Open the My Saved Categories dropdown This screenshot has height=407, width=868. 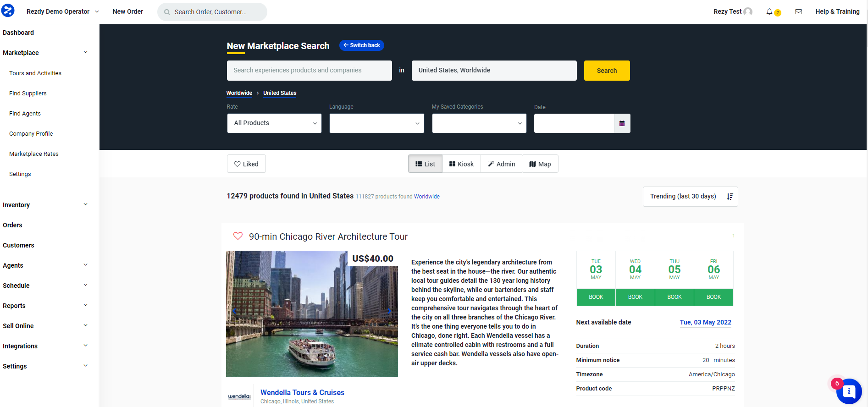(x=479, y=123)
